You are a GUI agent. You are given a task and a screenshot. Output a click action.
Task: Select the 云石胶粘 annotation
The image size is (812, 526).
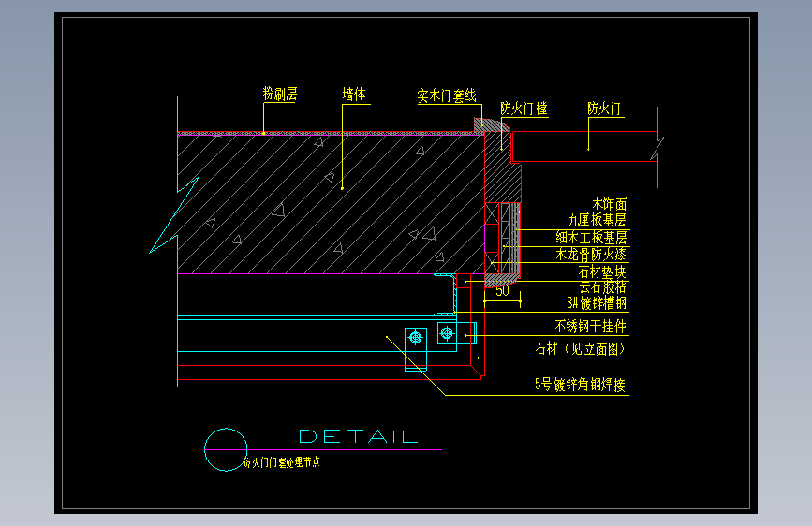[x=603, y=287]
